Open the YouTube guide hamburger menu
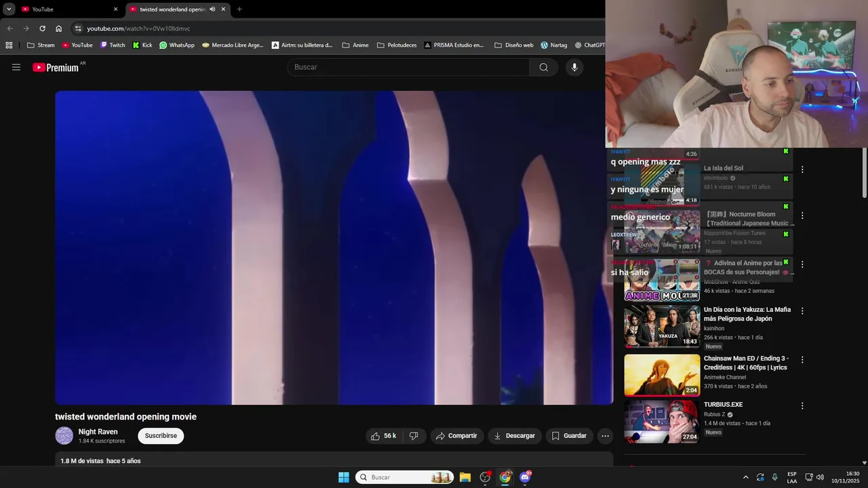868x488 pixels. tap(16, 67)
